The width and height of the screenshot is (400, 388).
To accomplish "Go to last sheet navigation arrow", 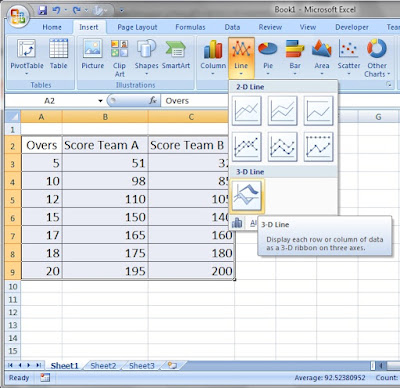I will (39, 366).
